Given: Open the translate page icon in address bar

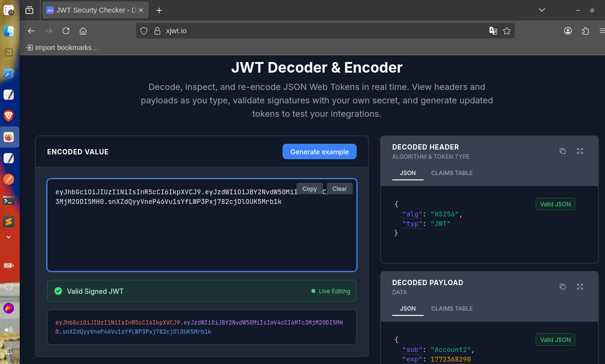Looking at the screenshot, I should [493, 30].
